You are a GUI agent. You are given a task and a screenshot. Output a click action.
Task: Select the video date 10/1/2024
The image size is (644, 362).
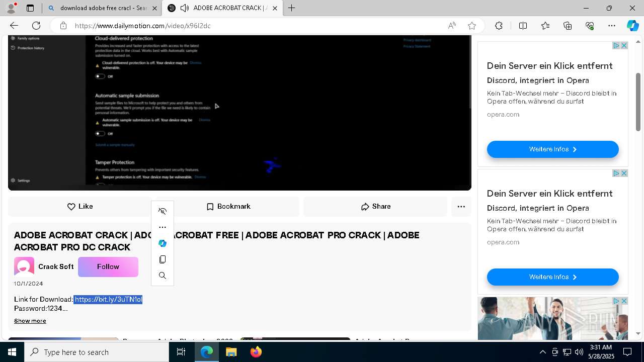29,284
